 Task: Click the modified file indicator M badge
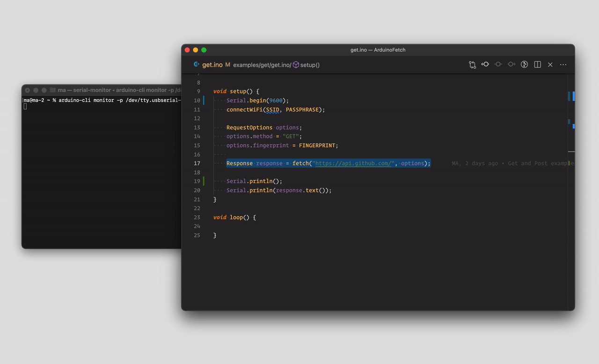pyautogui.click(x=227, y=65)
